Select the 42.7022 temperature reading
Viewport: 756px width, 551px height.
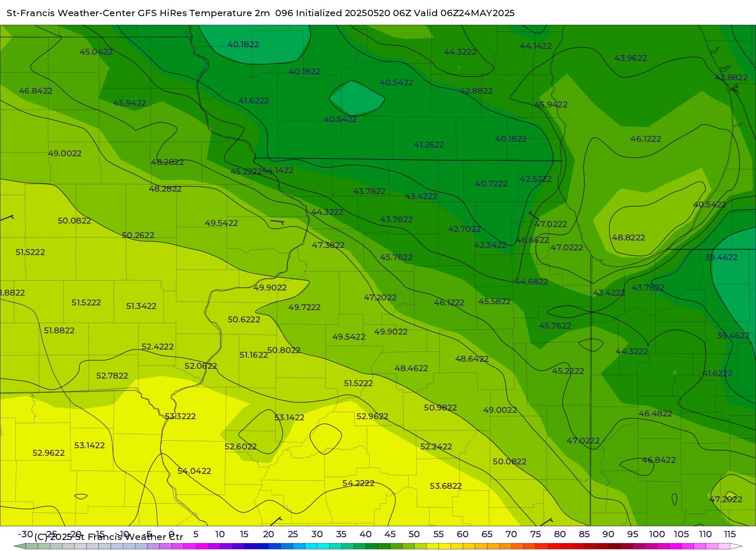coord(465,229)
